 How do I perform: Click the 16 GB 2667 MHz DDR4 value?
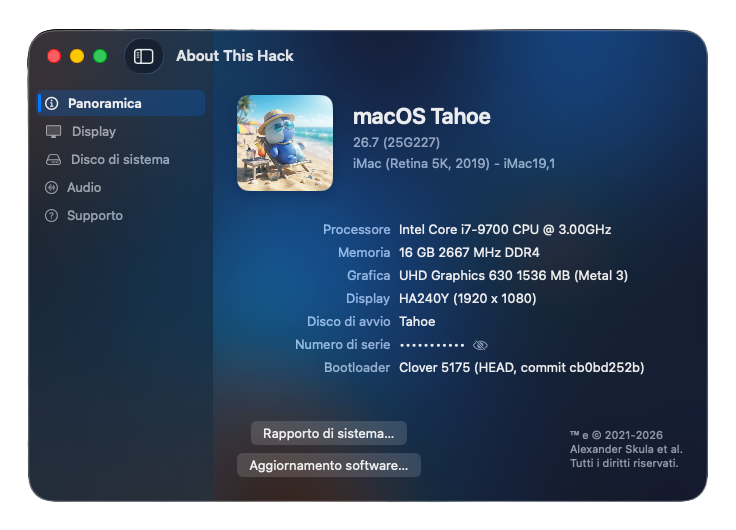[469, 253]
